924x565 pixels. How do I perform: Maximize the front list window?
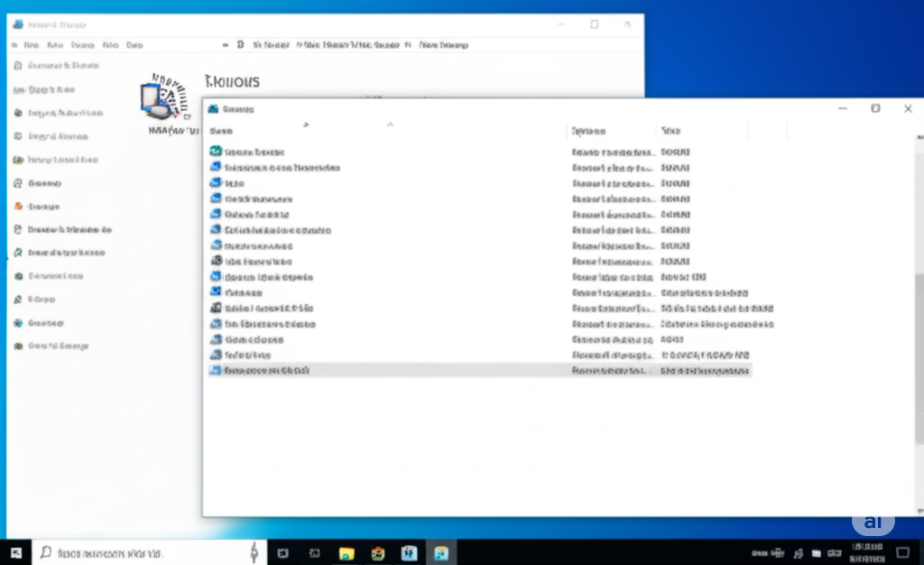pyautogui.click(x=875, y=108)
